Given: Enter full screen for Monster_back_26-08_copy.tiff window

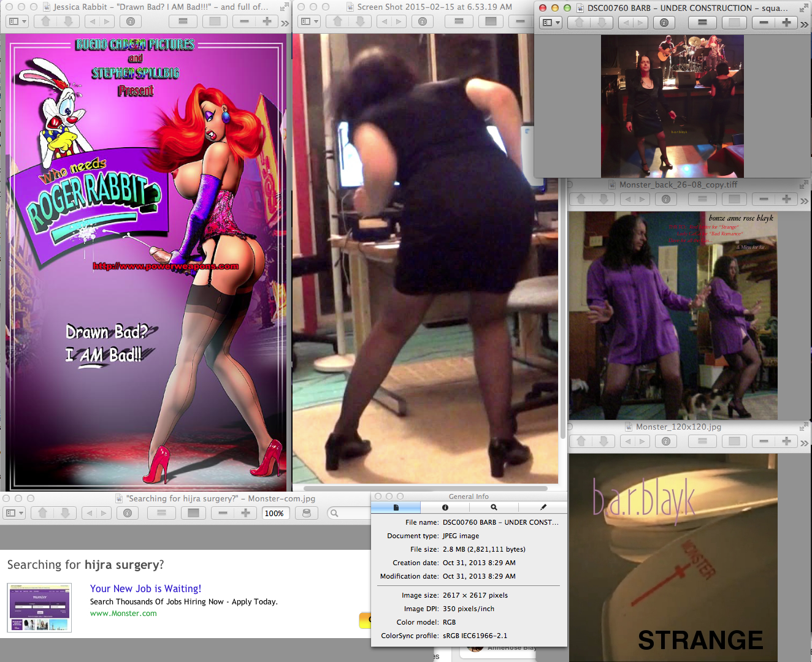Looking at the screenshot, I should pos(803,185).
